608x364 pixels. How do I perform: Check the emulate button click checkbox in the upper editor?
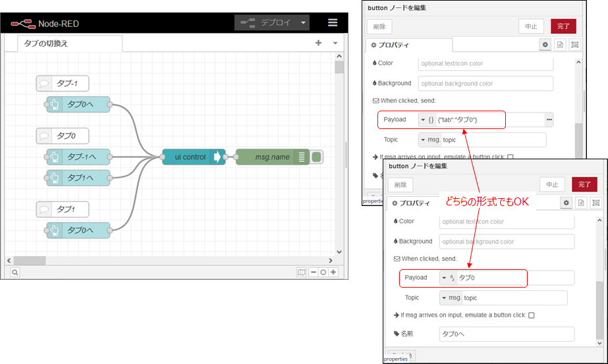pos(511,157)
